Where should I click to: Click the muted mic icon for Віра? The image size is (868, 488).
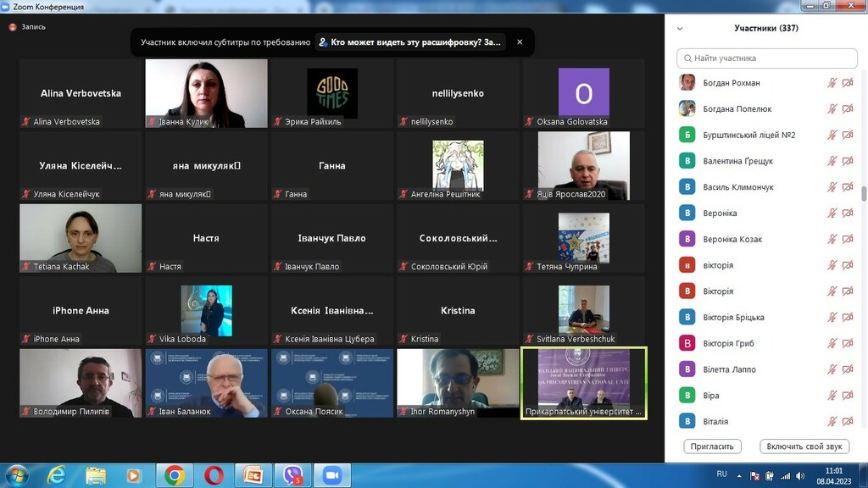tap(832, 396)
